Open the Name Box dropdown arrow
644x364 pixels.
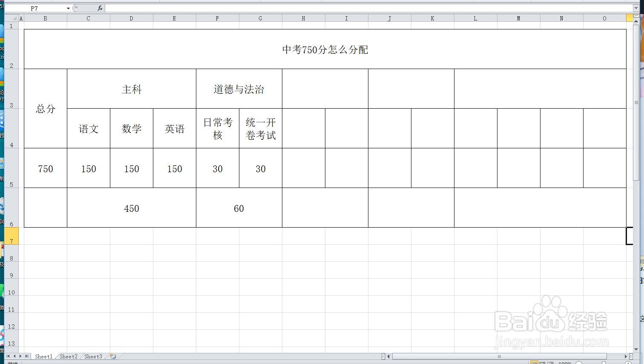pos(68,8)
